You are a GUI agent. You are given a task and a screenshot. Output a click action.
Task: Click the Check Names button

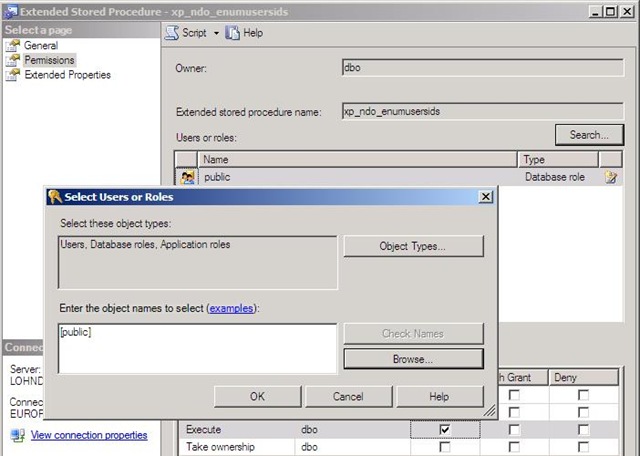point(413,334)
